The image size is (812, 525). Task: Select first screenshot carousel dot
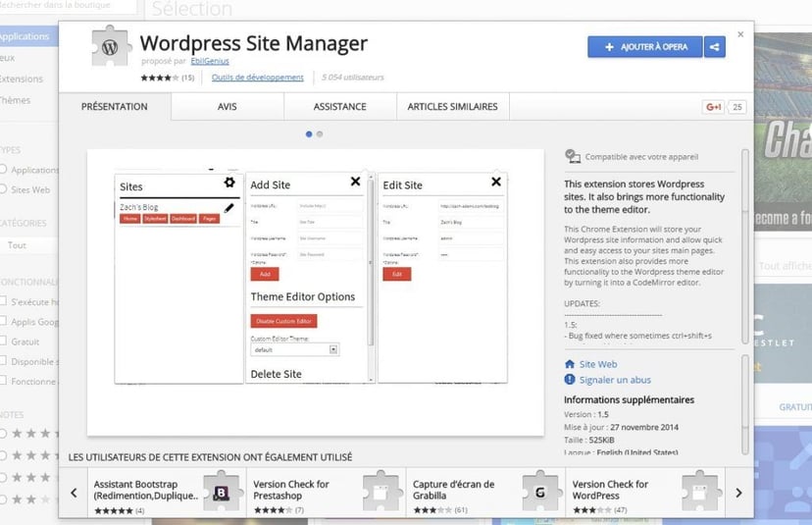pos(309,134)
